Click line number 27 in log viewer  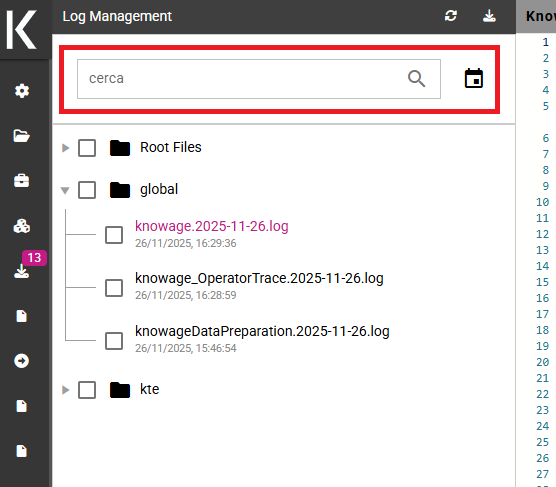(x=543, y=474)
